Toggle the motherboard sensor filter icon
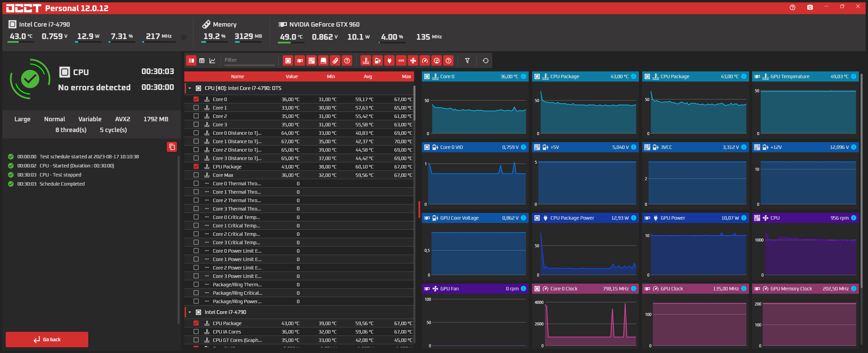This screenshot has width=868, height=353. tap(311, 61)
